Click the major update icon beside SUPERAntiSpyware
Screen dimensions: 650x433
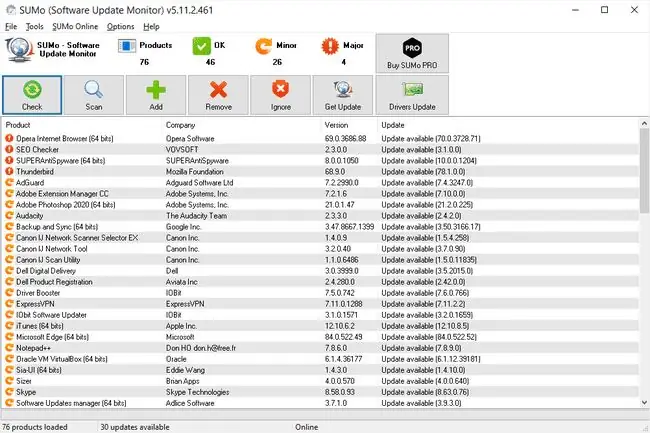click(x=9, y=160)
